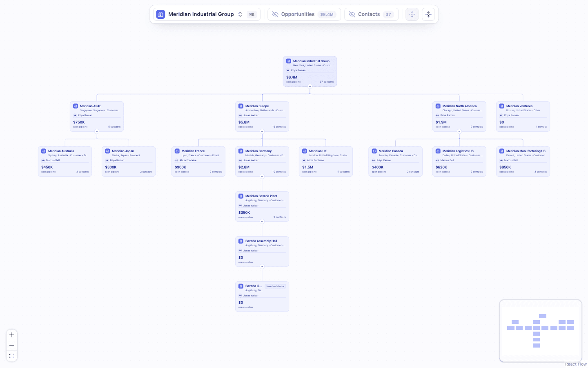Toggle Opportunities visibility with the eye icon
This screenshot has height=368, width=588.
[275, 14]
